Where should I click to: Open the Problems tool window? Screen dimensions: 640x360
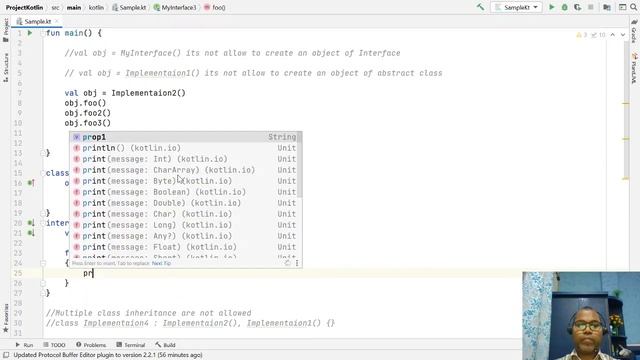coord(91,345)
